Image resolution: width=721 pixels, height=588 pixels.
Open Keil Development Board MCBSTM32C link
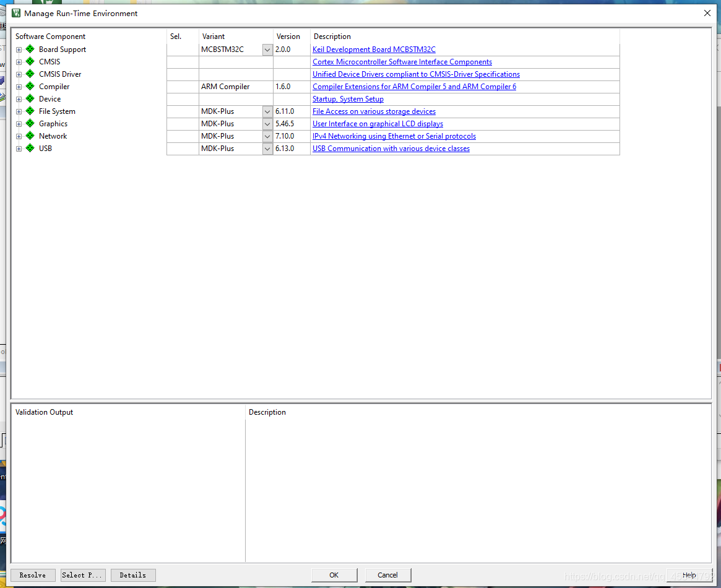click(374, 49)
